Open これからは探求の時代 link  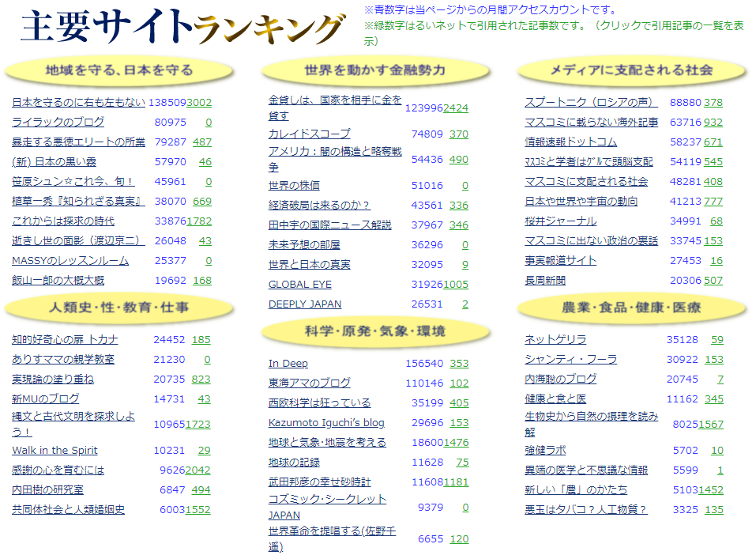[x=63, y=221]
